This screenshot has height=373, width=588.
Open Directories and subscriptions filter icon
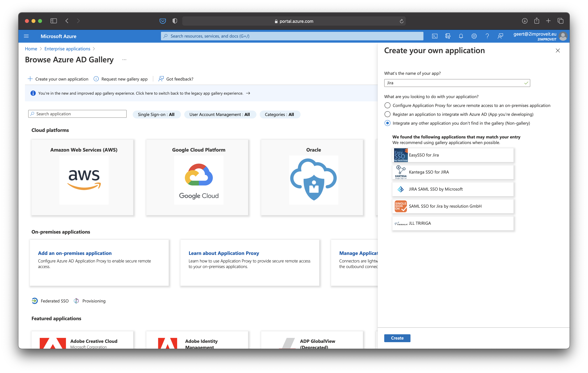[448, 36]
